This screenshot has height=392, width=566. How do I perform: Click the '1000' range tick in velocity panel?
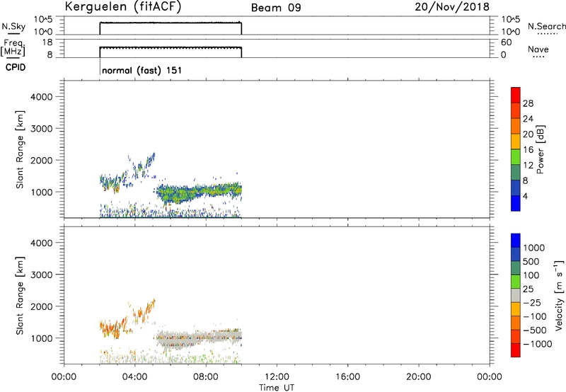(41, 338)
